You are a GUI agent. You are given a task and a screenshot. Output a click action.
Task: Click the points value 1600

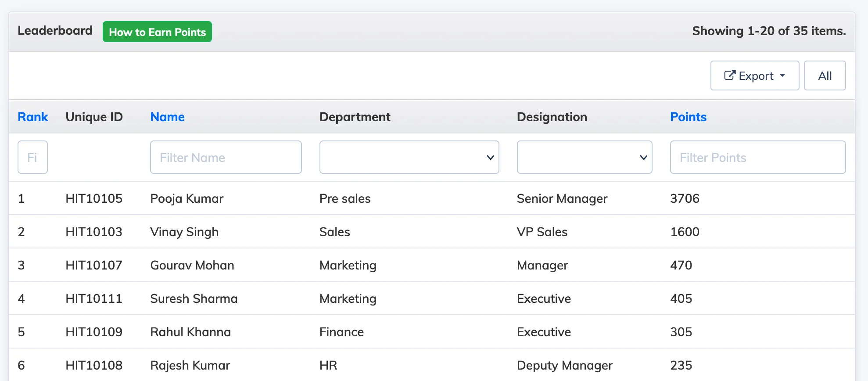[x=685, y=232]
